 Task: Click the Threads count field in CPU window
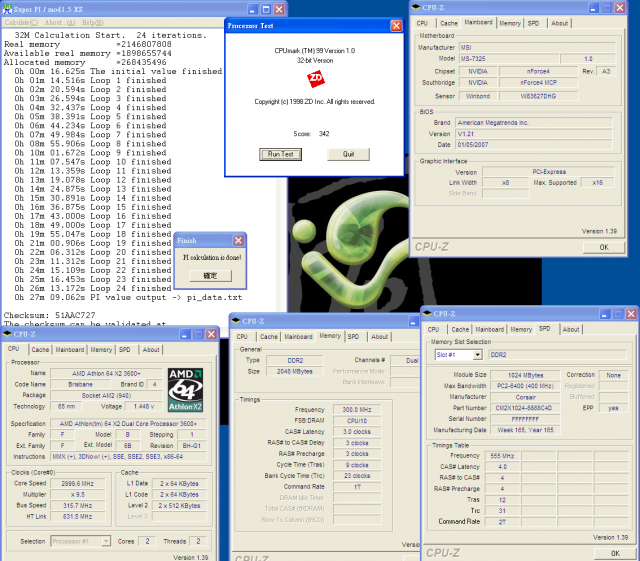198,541
